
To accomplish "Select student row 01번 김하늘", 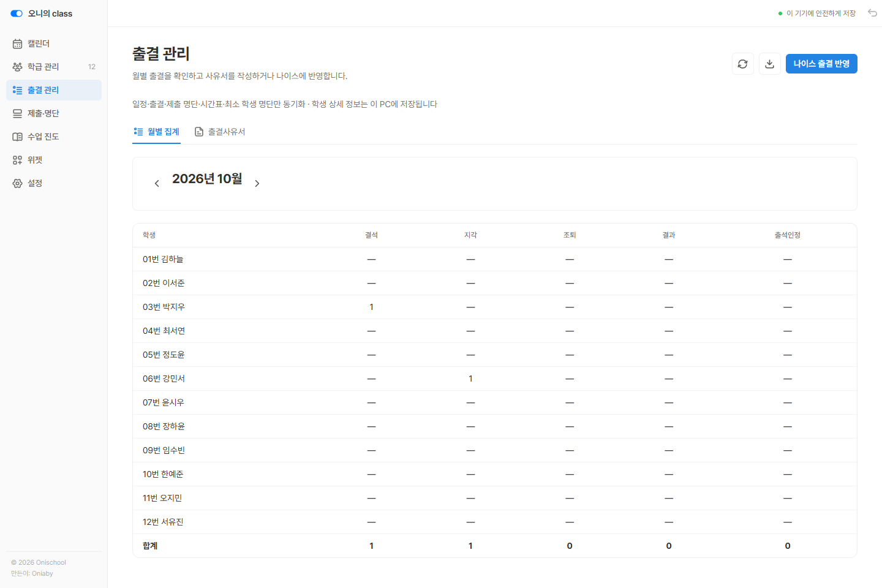I will point(495,259).
